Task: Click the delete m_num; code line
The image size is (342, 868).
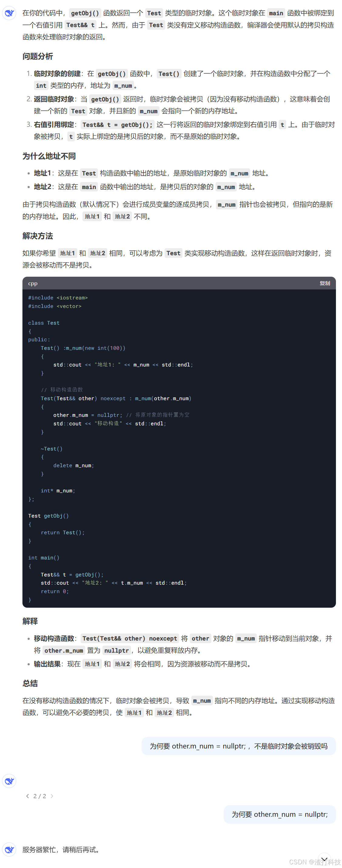Action: pyautogui.click(x=73, y=465)
